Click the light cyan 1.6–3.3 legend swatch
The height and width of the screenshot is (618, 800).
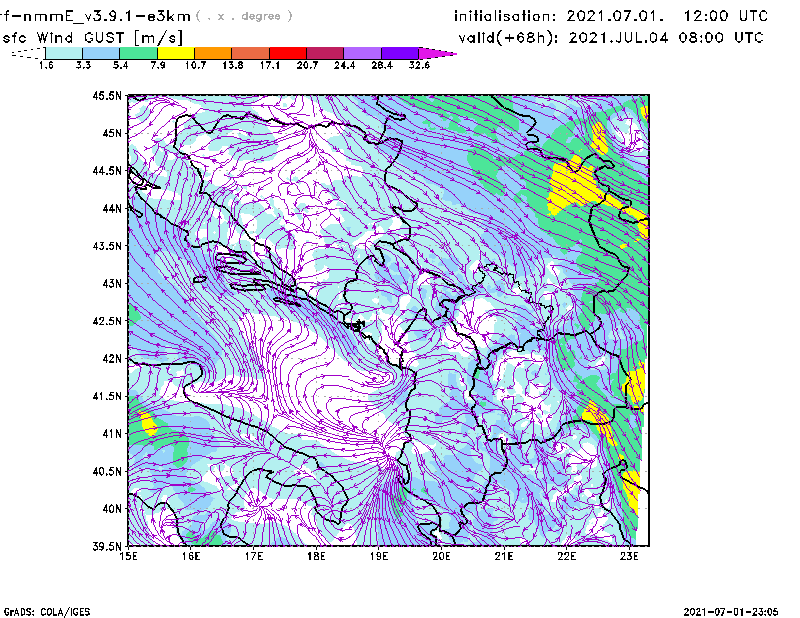(64, 53)
